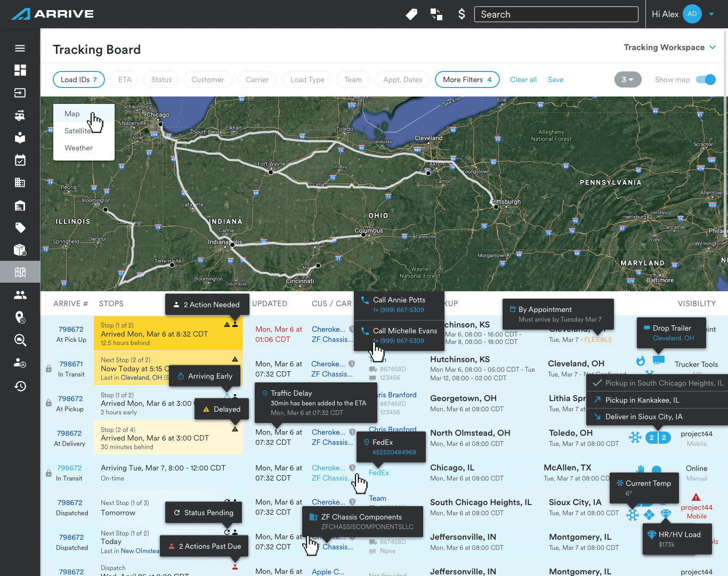
Task: Click the swap squares icon in top bar
Action: (436, 14)
